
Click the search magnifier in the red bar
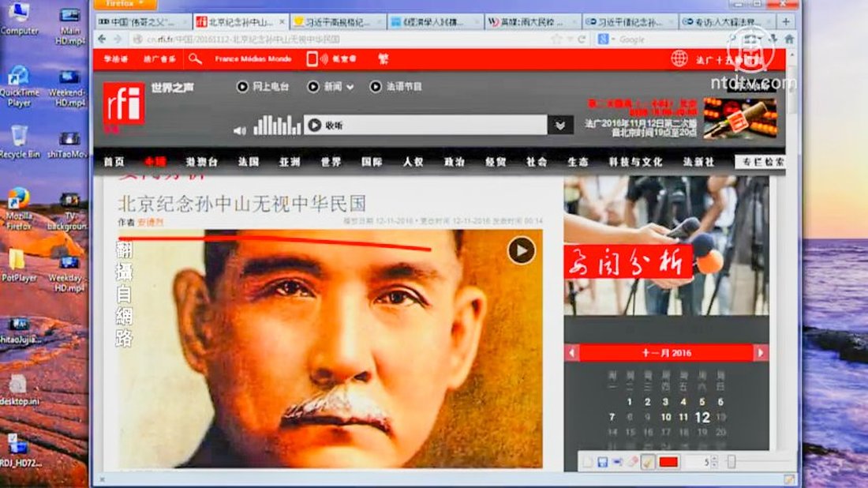click(196, 58)
